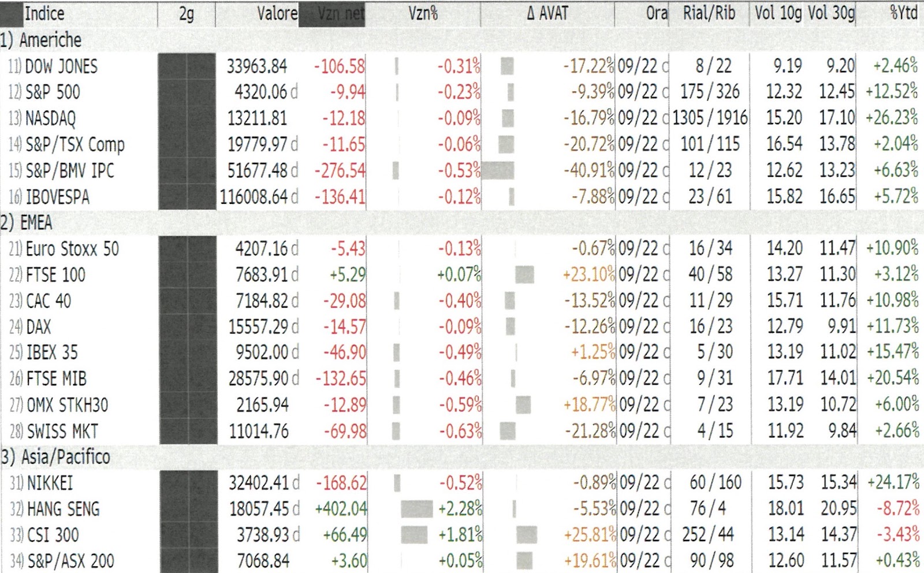The width and height of the screenshot is (924, 573).
Task: Select the FTSE MIB index row
Action: 462,379
